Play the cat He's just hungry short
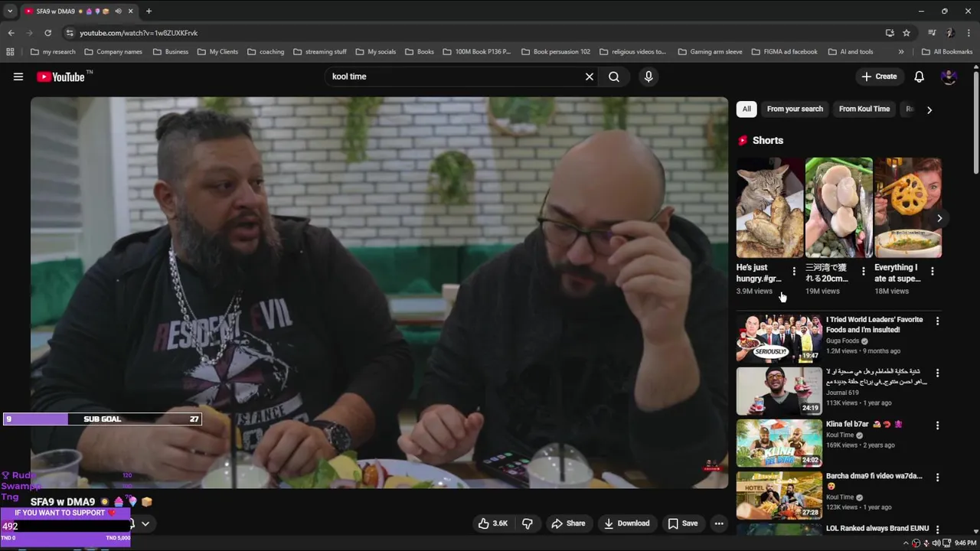This screenshot has height=551, width=980. pyautogui.click(x=769, y=207)
